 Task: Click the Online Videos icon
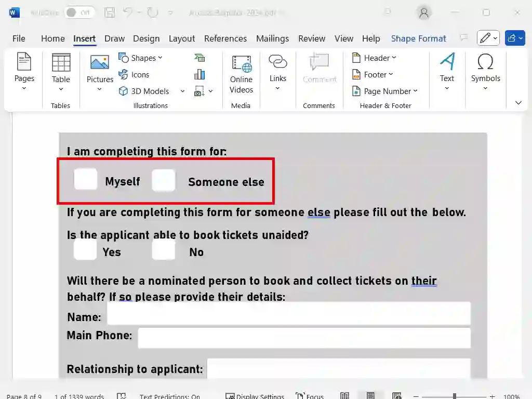coord(241,74)
